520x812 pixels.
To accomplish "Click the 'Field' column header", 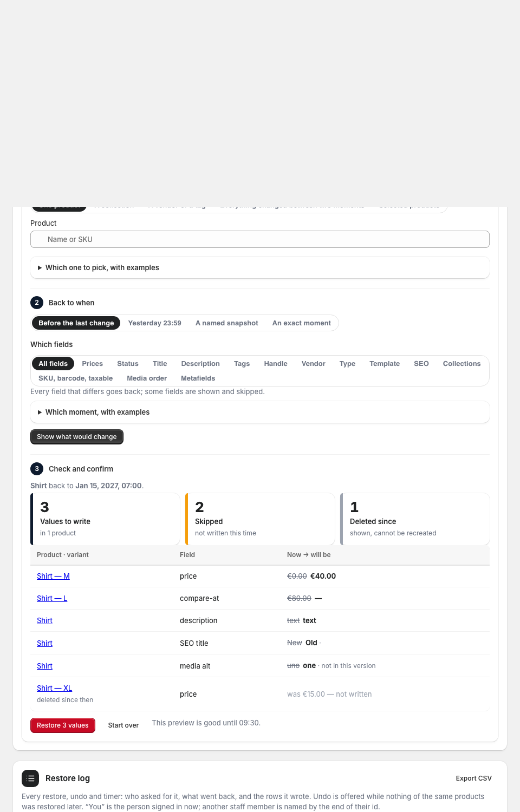I will 187,555.
